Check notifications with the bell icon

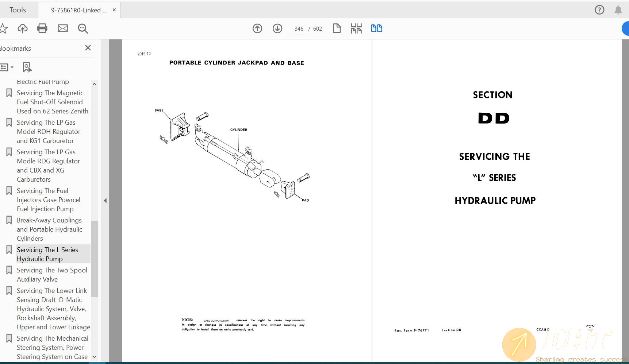pyautogui.click(x=618, y=10)
